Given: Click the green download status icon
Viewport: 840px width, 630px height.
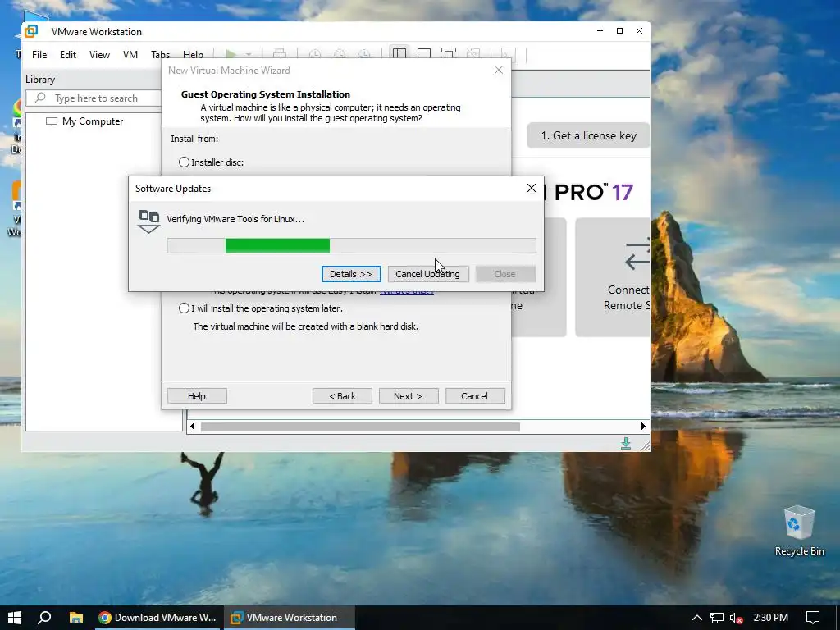Looking at the screenshot, I should [x=626, y=443].
